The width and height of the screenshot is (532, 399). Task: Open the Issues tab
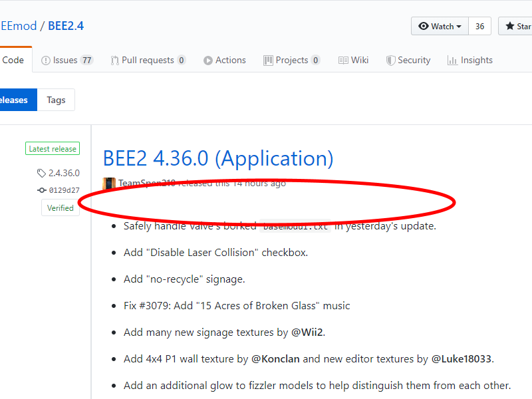tap(66, 60)
